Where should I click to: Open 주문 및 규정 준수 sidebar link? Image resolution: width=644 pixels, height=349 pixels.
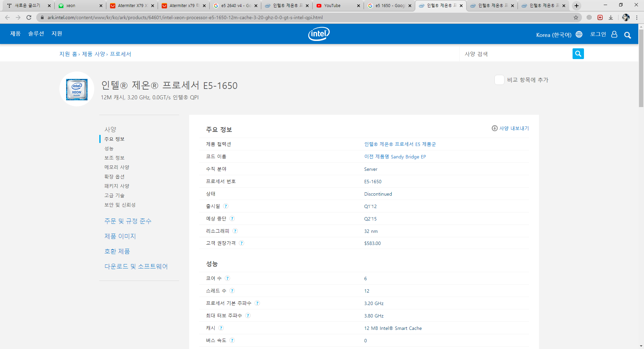[x=128, y=221]
